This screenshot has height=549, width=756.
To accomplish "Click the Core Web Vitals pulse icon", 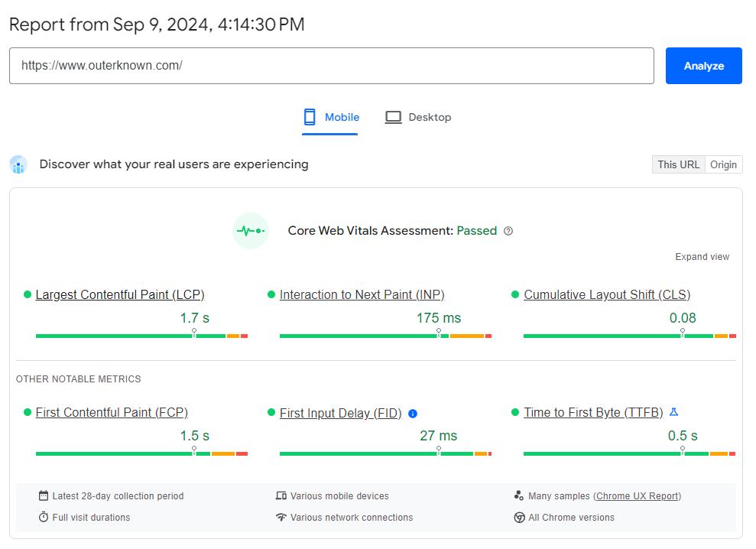I will tap(250, 231).
